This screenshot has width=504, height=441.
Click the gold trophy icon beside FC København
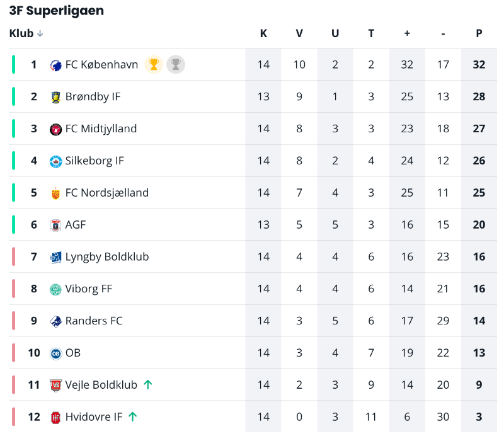point(154,64)
